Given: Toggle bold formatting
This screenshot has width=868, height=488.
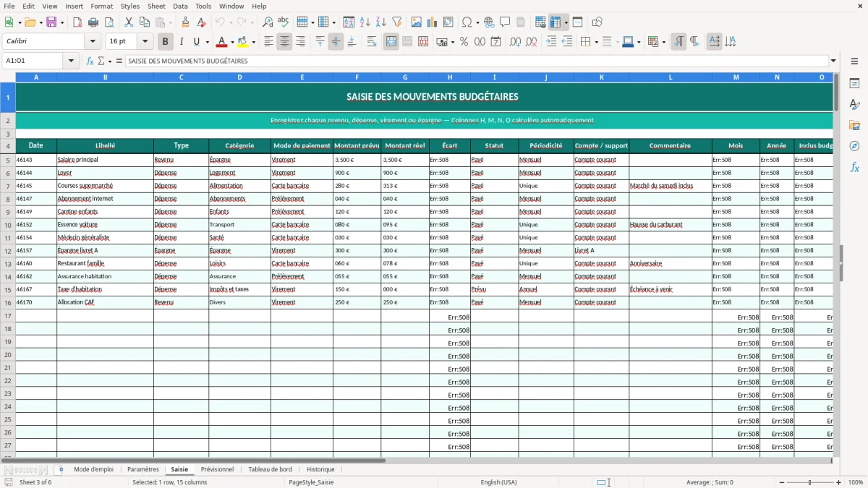Looking at the screenshot, I should [x=165, y=42].
